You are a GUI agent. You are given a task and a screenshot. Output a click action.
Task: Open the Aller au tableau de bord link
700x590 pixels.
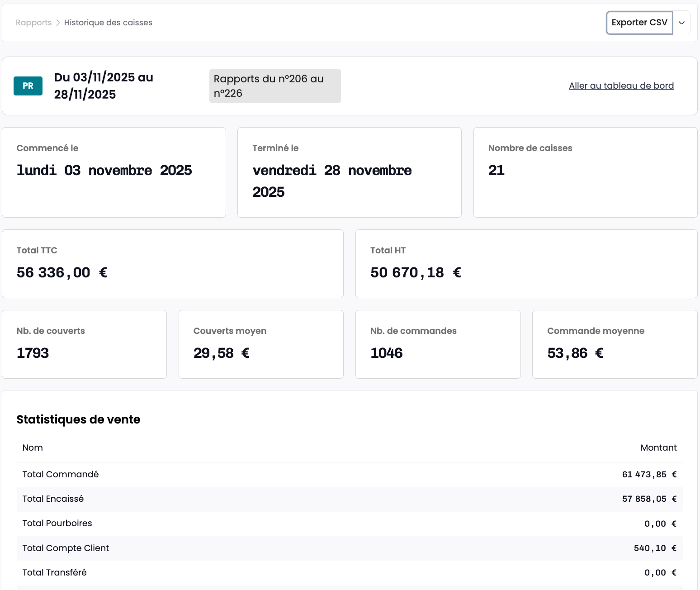click(x=621, y=86)
